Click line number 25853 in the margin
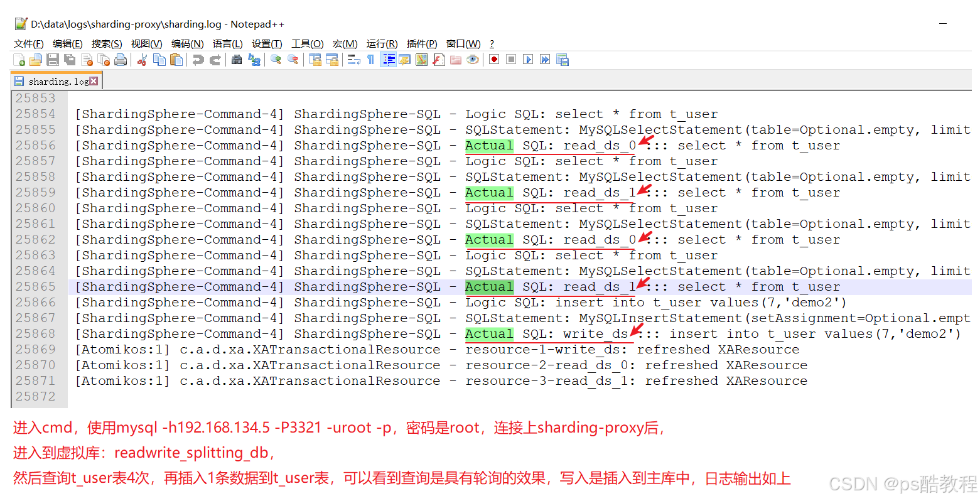Image resolution: width=980 pixels, height=501 pixels. (x=35, y=98)
